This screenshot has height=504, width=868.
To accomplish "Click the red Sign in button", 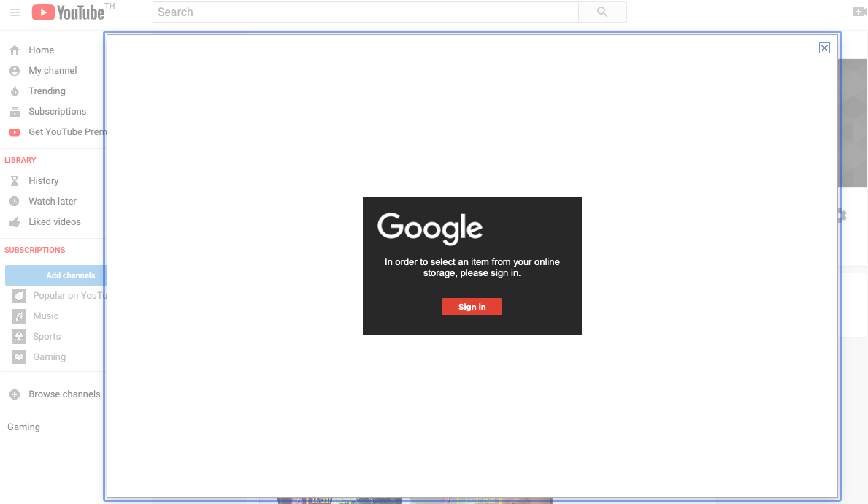I will (x=472, y=306).
